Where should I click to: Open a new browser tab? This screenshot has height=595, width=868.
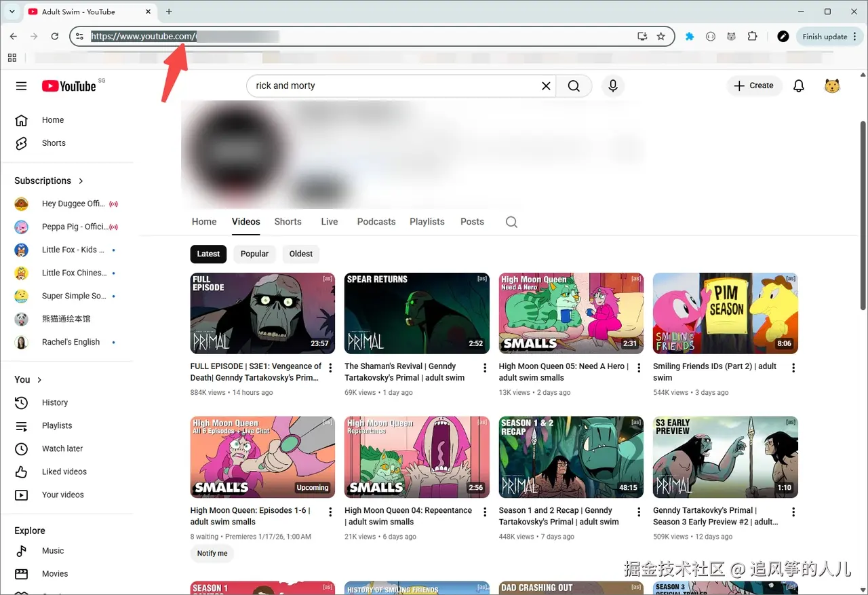pos(169,12)
